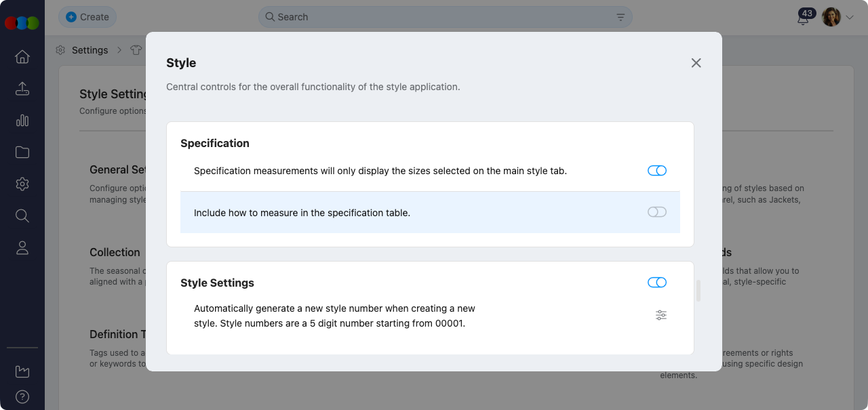Click Settings in the breadcrumb
This screenshot has height=410, width=868.
point(90,50)
